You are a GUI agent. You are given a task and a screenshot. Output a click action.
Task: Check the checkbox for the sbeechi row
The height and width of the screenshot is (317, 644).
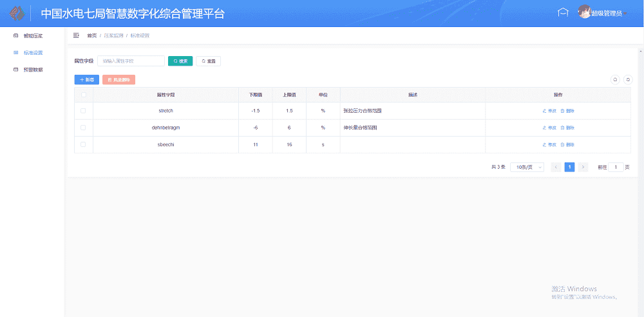click(x=83, y=144)
